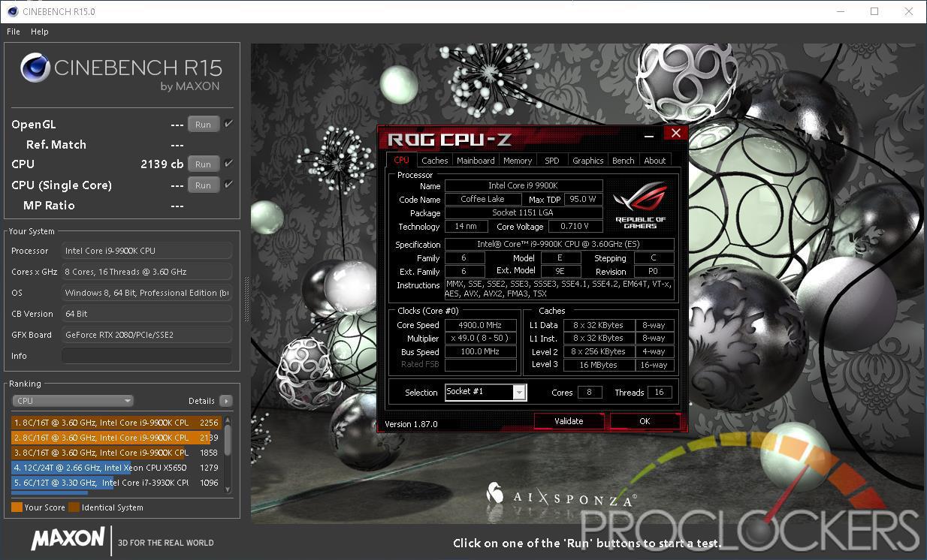
Task: Click the Cores x GHz field
Action: [x=146, y=272]
